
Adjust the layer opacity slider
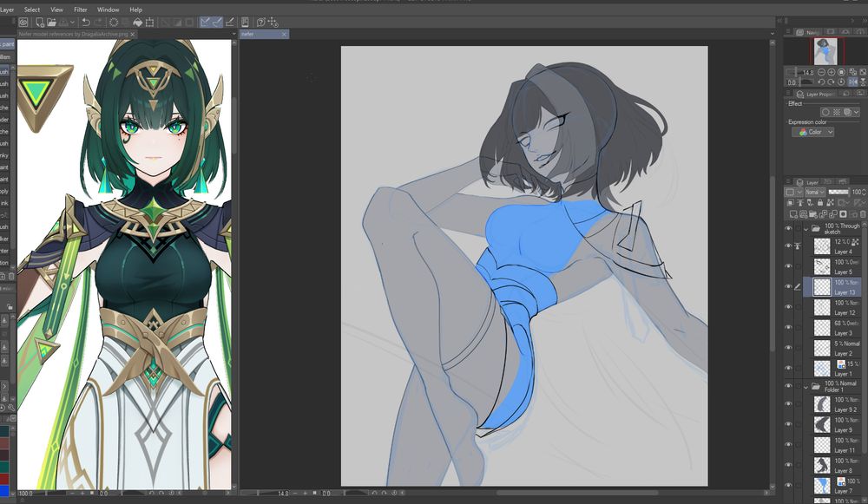(x=838, y=192)
